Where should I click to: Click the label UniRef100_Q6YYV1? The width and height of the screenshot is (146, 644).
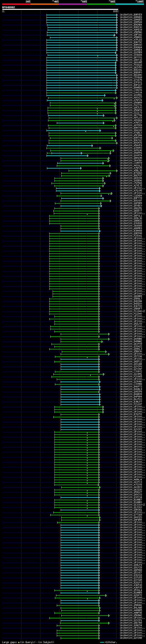131,58
